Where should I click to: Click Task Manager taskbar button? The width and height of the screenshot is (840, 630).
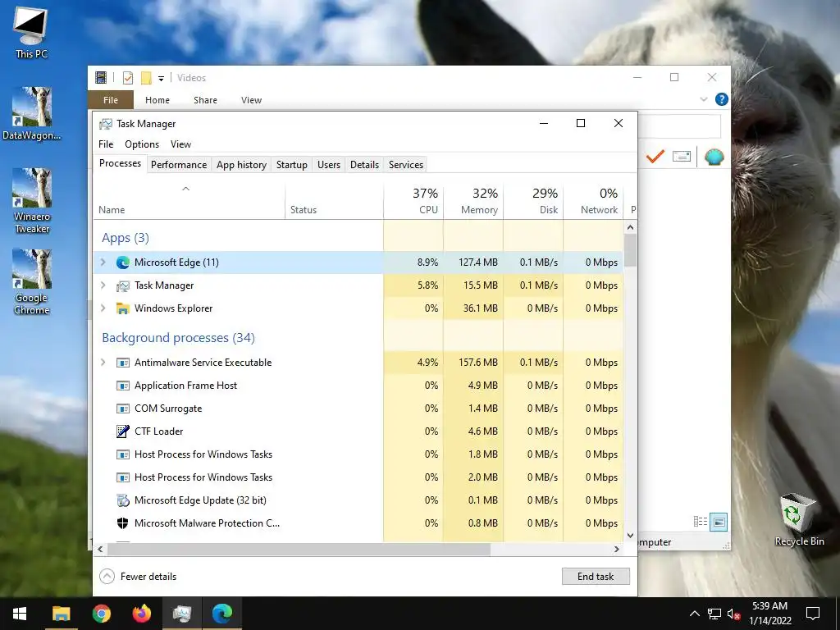[181, 614]
